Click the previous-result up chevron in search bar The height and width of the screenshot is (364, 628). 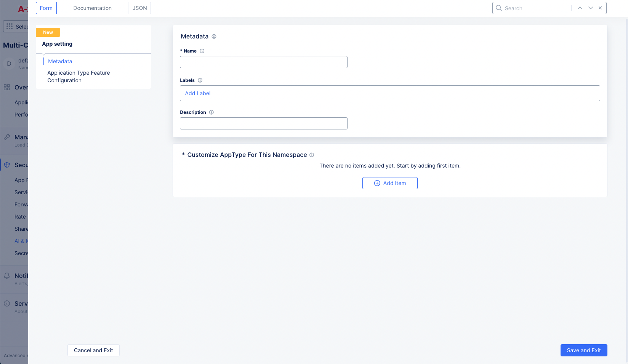coord(580,8)
